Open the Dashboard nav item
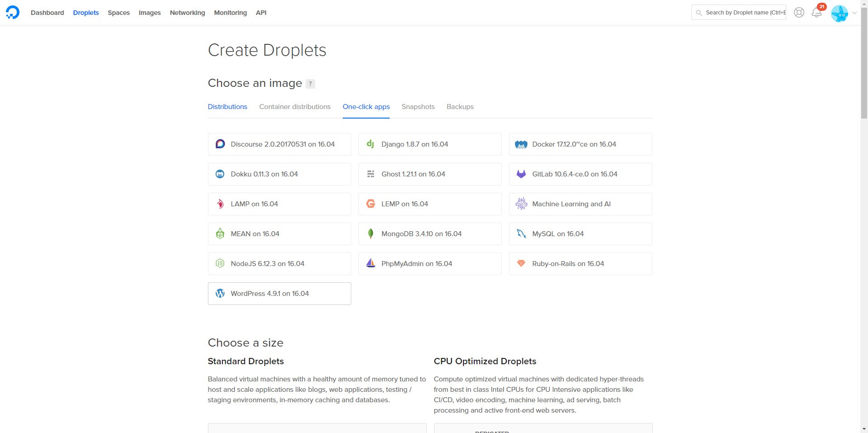 click(47, 13)
